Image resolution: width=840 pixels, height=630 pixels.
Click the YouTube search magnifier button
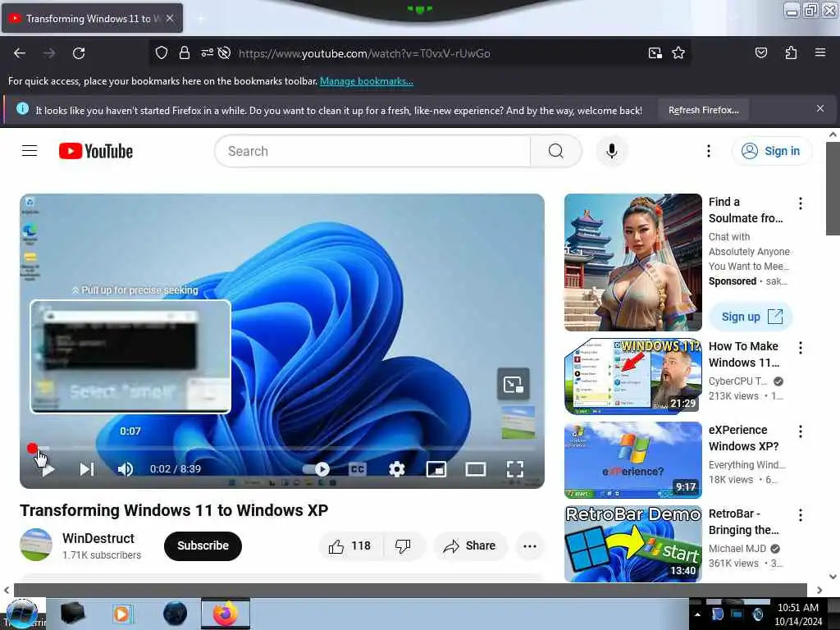click(x=556, y=151)
